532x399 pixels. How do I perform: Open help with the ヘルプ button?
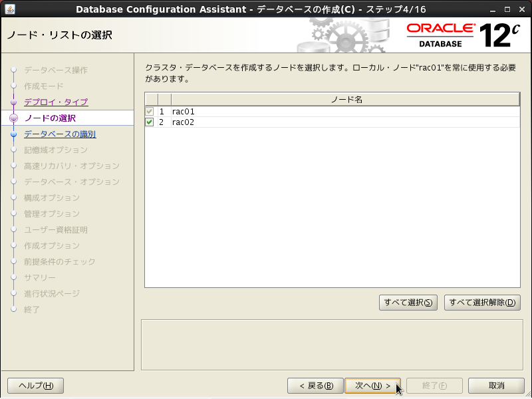[x=35, y=386]
